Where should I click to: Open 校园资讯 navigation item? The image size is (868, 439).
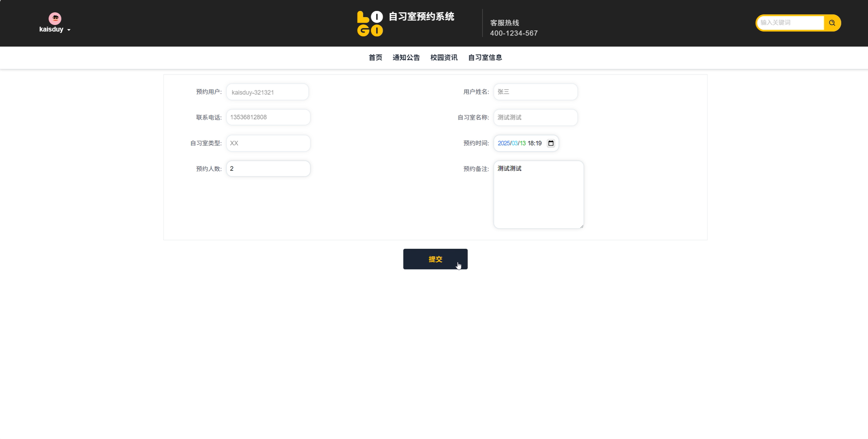pos(444,57)
